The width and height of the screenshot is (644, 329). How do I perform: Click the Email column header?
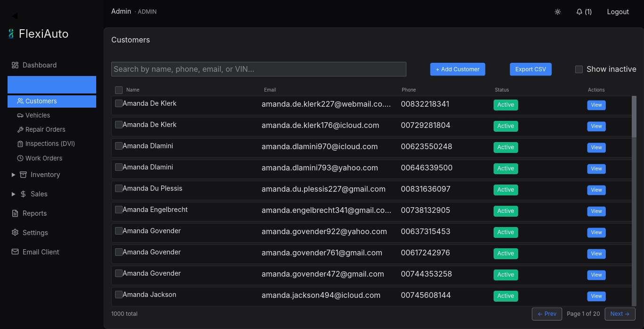tap(270, 90)
